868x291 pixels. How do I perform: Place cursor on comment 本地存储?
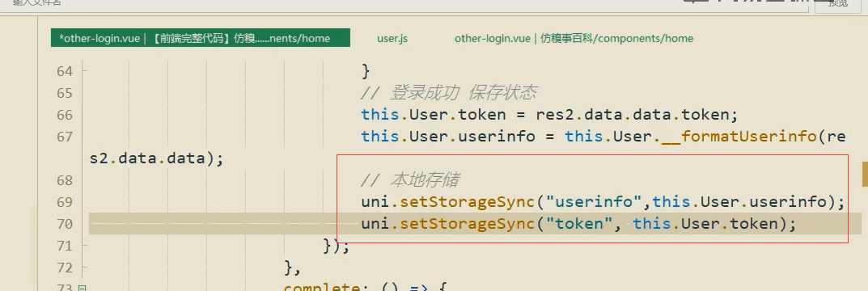(x=409, y=180)
